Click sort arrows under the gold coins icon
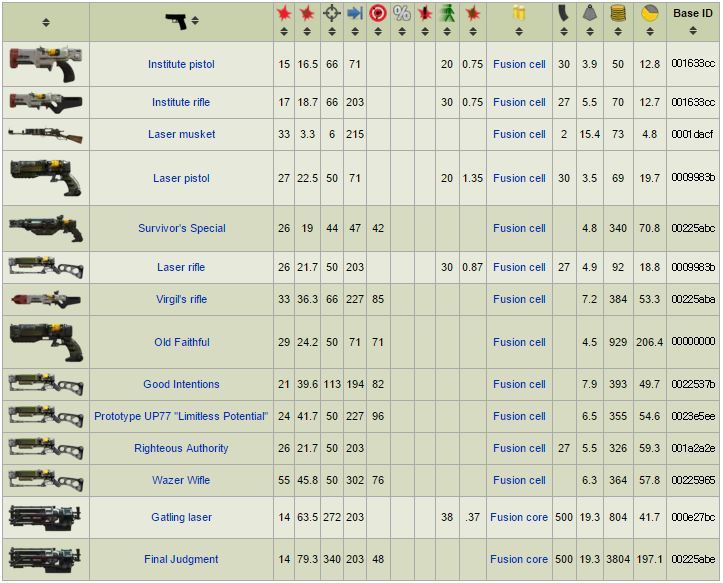 pos(618,32)
